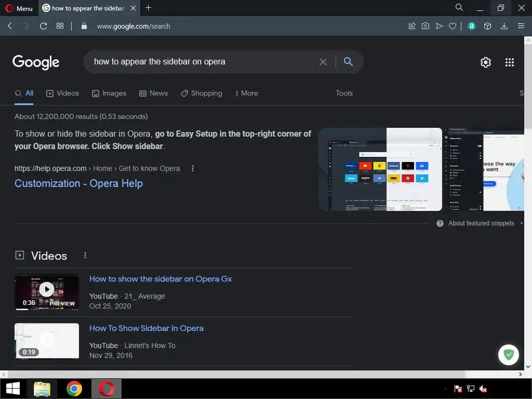
Task: Go forward with the forward arrow
Action: tap(26, 26)
